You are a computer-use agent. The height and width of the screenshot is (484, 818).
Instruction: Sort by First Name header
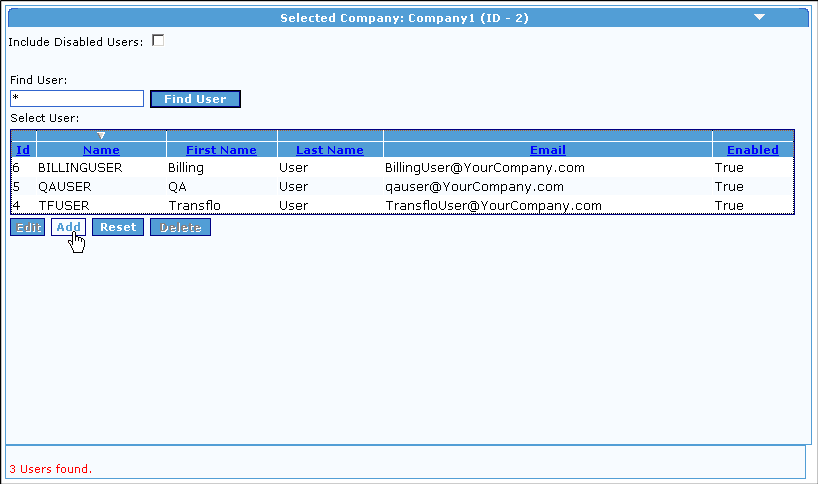221,150
